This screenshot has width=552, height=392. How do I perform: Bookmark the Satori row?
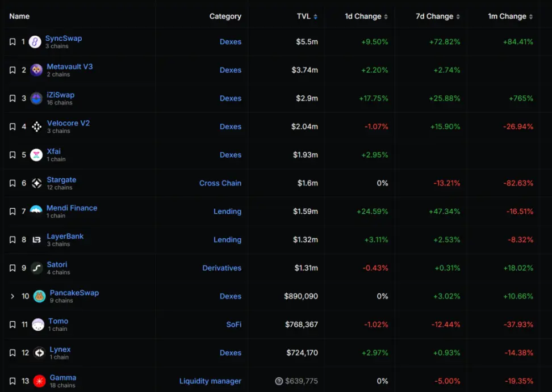tap(12, 268)
